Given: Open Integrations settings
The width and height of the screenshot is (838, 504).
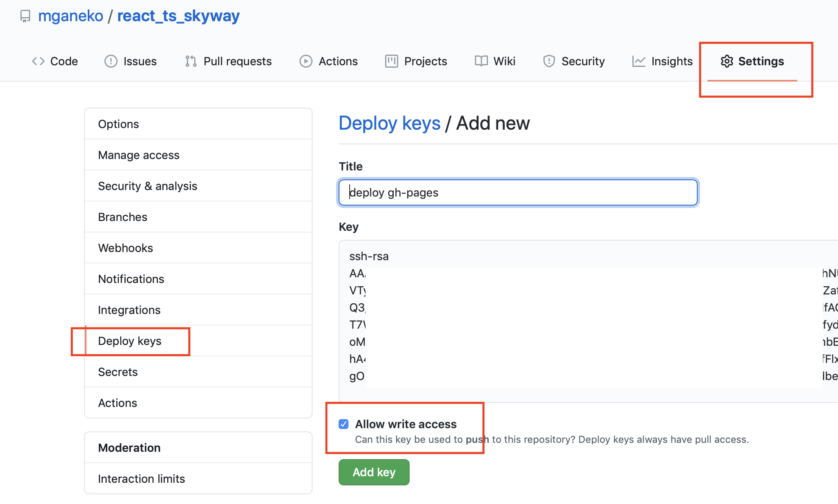Looking at the screenshot, I should (x=198, y=310).
